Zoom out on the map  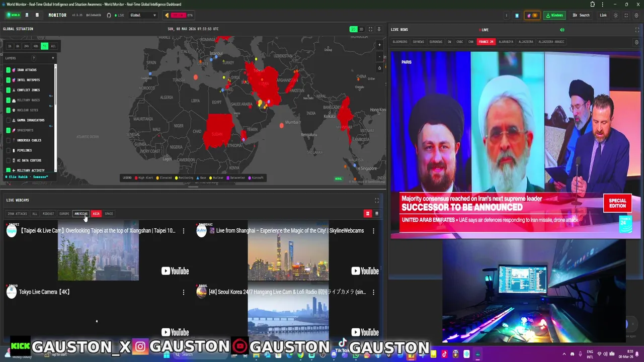tap(380, 56)
